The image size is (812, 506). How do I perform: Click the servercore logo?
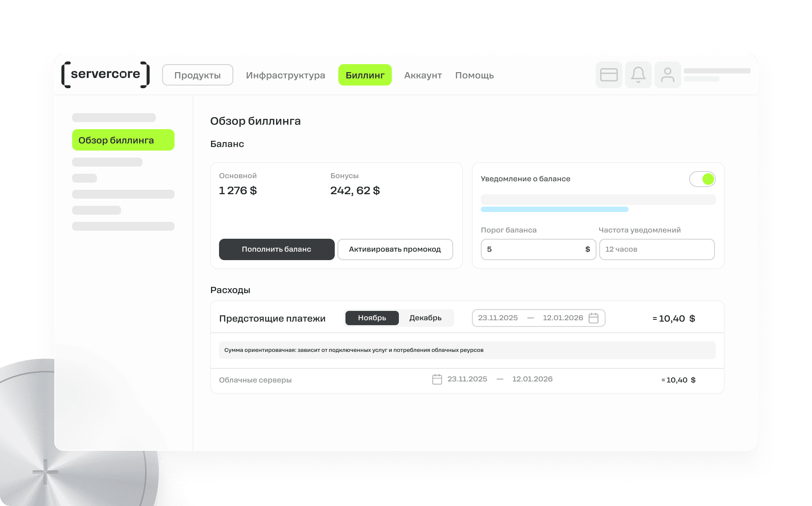pyautogui.click(x=106, y=74)
